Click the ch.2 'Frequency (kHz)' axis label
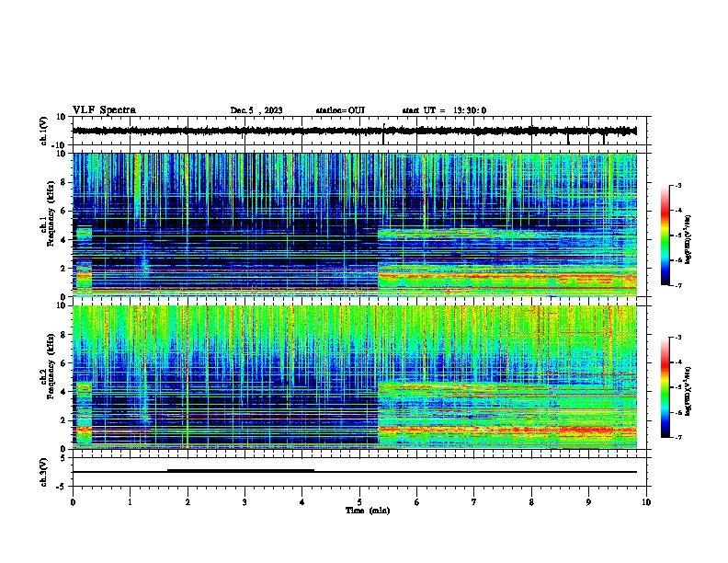 click(x=51, y=366)
